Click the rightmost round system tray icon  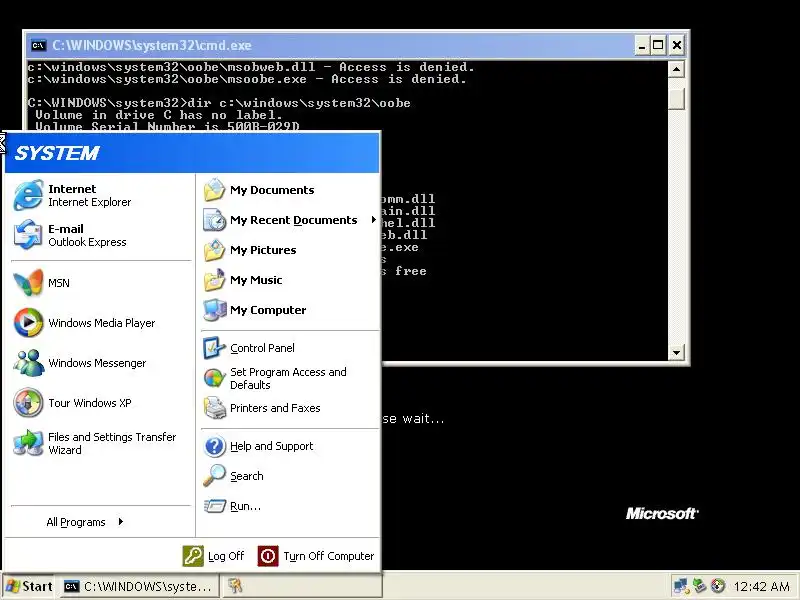click(x=718, y=586)
